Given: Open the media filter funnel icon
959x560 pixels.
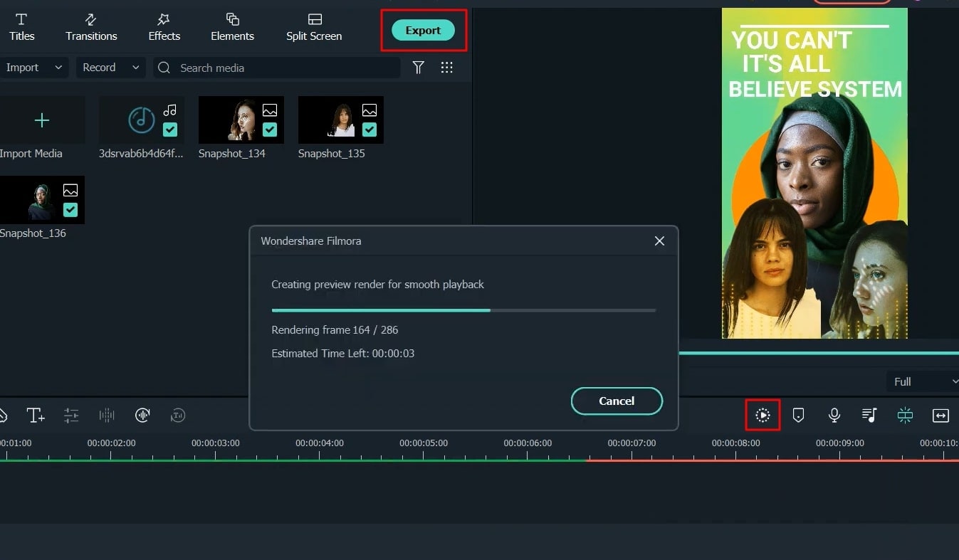Looking at the screenshot, I should click(419, 68).
